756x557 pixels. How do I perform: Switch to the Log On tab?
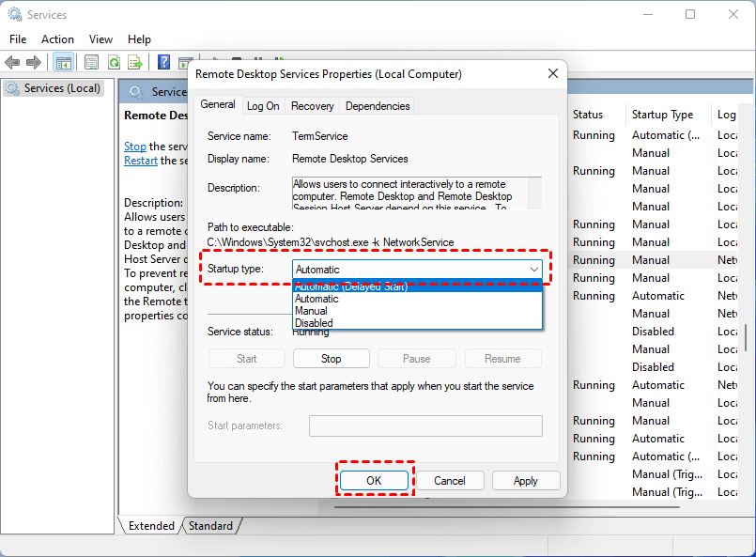263,106
